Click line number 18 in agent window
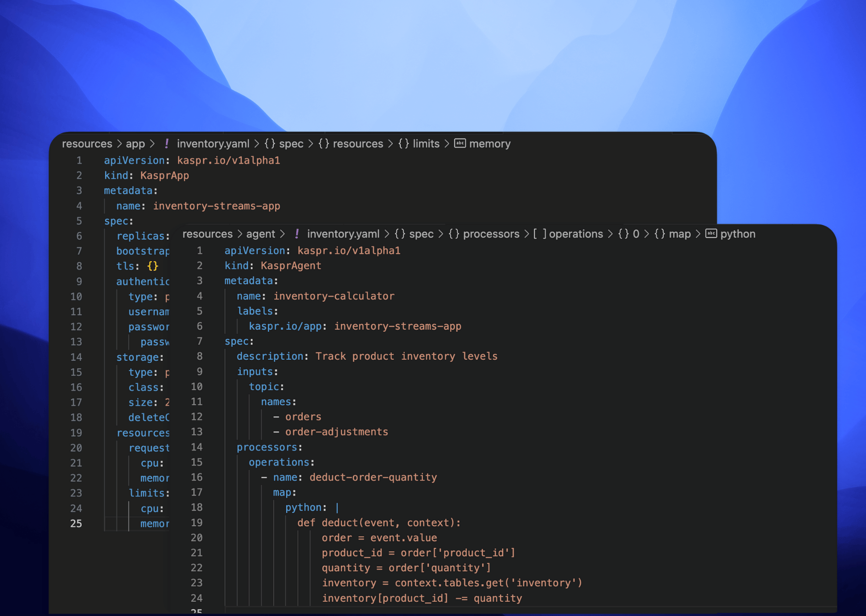Image resolution: width=866 pixels, height=616 pixels. pos(197,507)
